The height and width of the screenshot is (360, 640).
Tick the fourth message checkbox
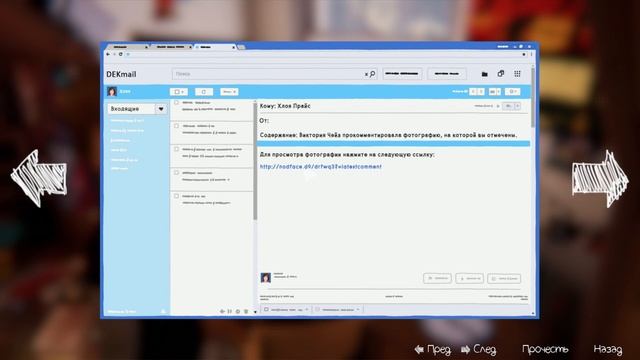pos(177,173)
